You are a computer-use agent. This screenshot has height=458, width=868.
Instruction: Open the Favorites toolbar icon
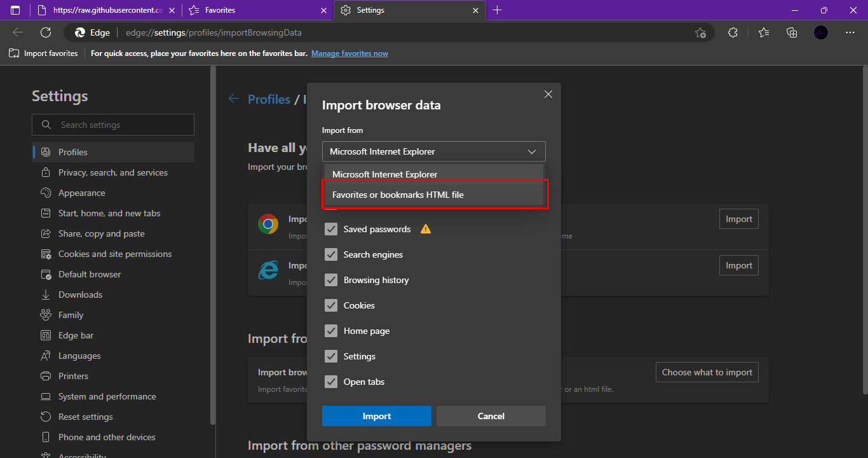pos(764,32)
